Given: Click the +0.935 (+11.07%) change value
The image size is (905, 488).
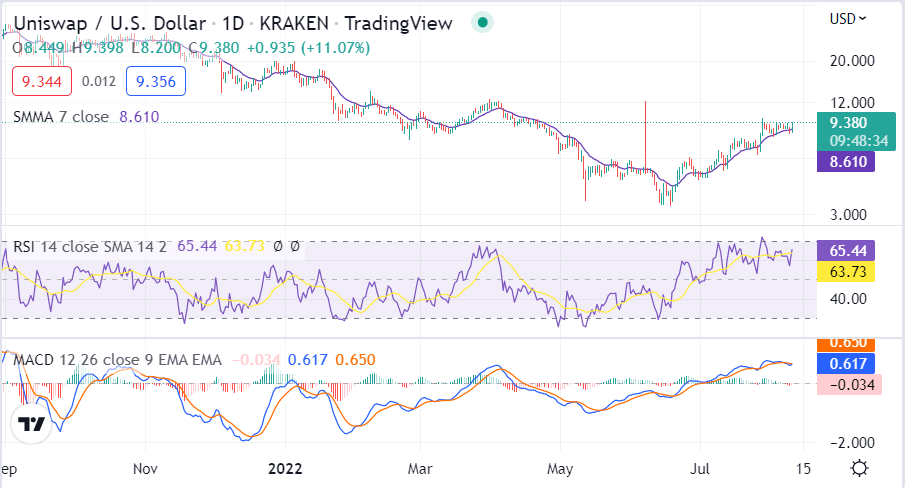Looking at the screenshot, I should (308, 48).
